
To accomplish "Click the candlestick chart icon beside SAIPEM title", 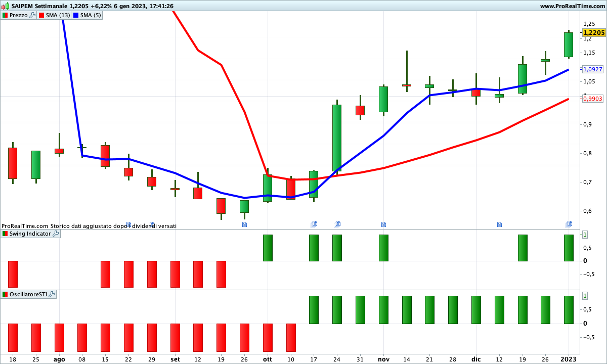I will [x=5, y=6].
